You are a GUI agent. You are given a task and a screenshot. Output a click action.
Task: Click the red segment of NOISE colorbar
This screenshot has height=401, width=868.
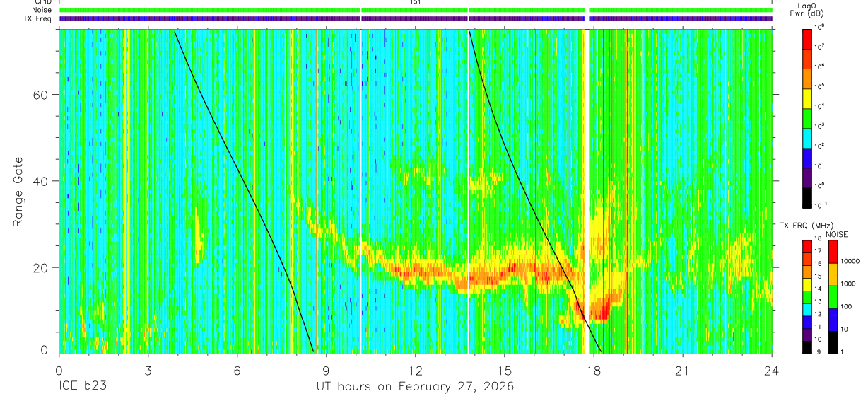click(x=833, y=252)
